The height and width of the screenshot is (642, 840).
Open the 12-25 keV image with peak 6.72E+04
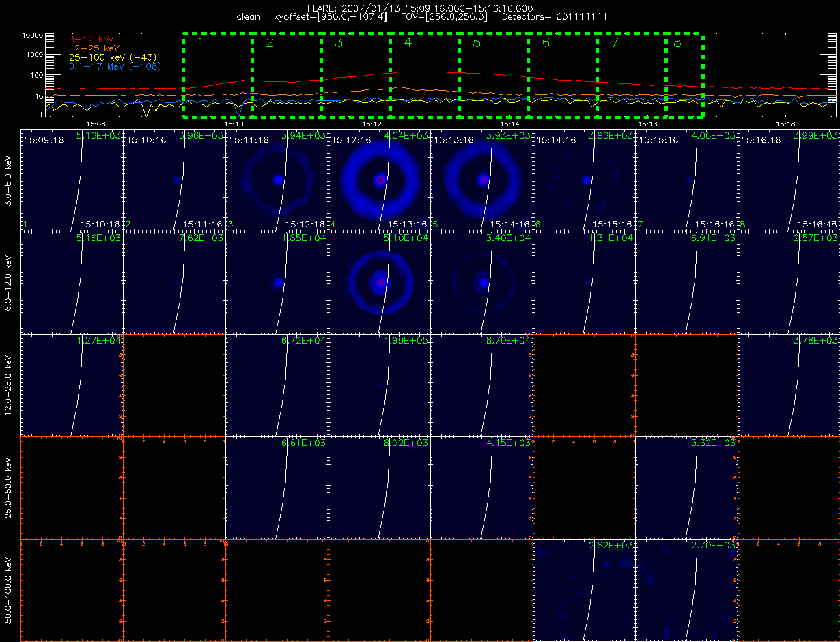pos(277,385)
